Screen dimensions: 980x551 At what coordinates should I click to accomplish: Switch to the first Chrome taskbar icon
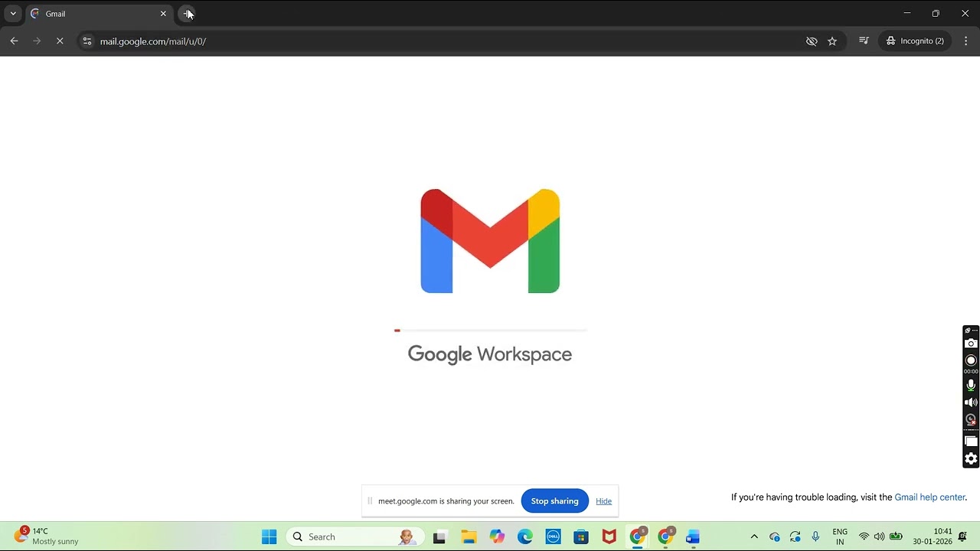click(638, 537)
